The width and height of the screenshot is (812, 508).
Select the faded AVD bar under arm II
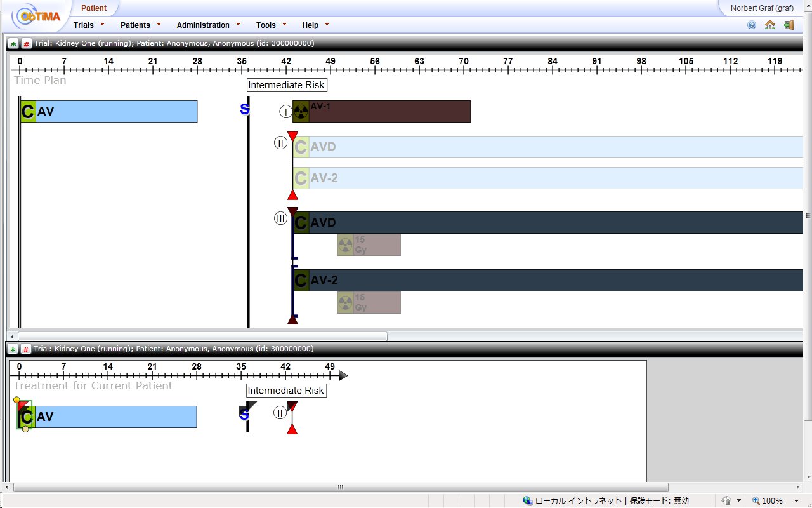coord(548,147)
